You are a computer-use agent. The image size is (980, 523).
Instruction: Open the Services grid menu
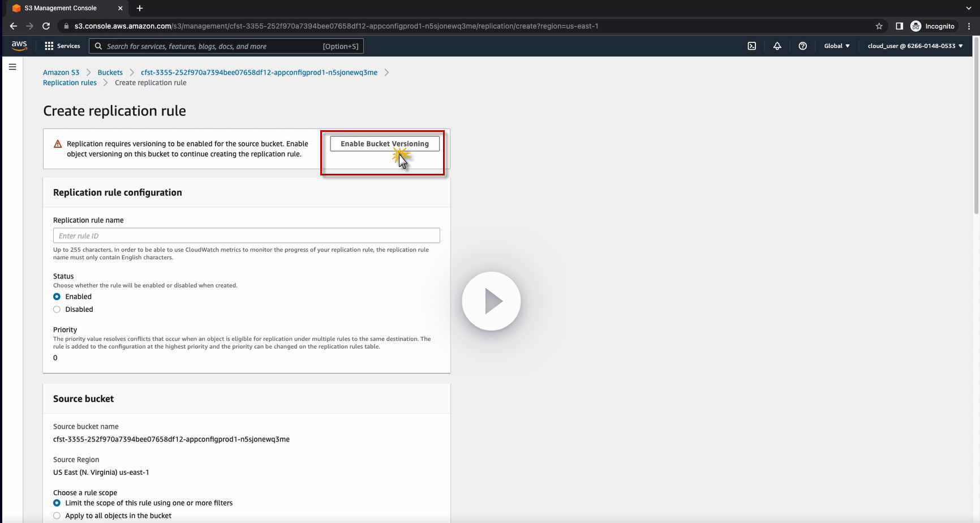[62, 46]
